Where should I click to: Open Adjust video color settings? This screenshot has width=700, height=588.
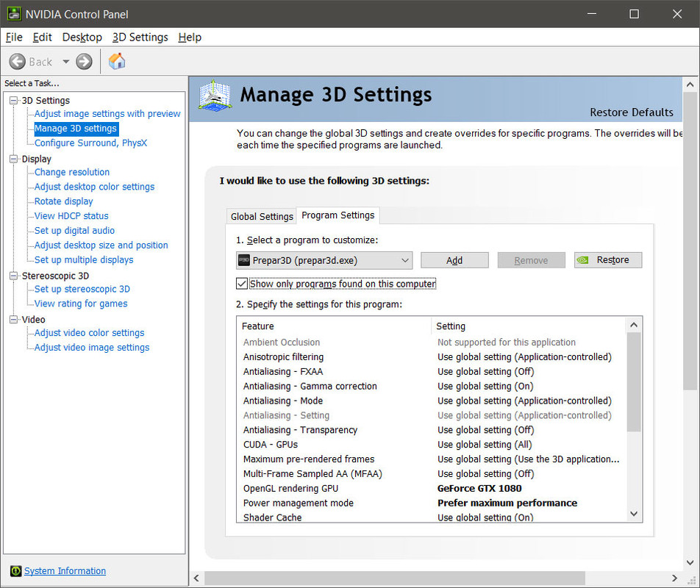click(89, 333)
